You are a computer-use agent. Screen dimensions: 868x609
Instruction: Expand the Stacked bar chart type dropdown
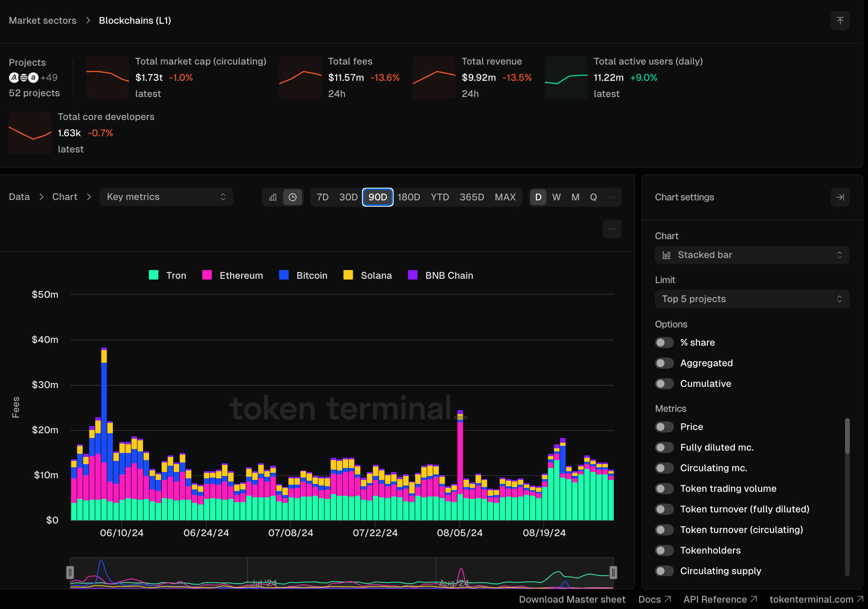coord(752,255)
